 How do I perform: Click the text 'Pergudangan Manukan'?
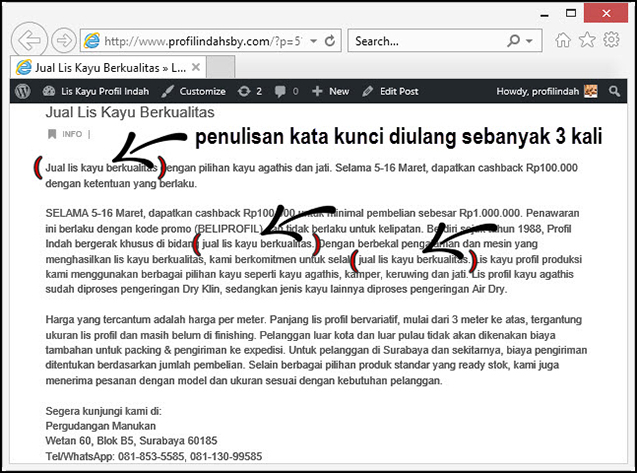click(x=101, y=426)
